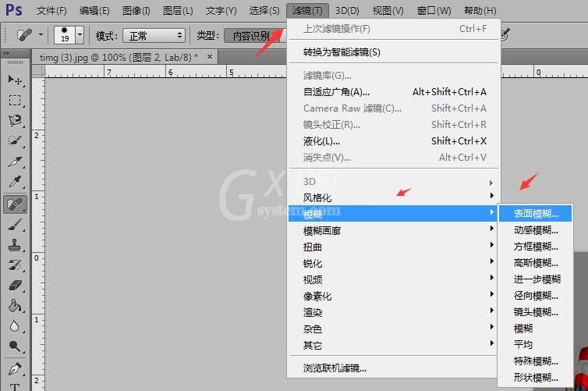The width and height of the screenshot is (588, 391).
Task: Expand the 像素化 submenu
Action: pos(394,296)
